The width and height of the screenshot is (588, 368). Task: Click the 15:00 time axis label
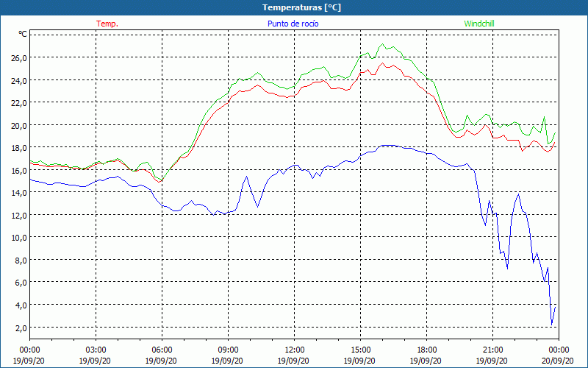point(360,350)
